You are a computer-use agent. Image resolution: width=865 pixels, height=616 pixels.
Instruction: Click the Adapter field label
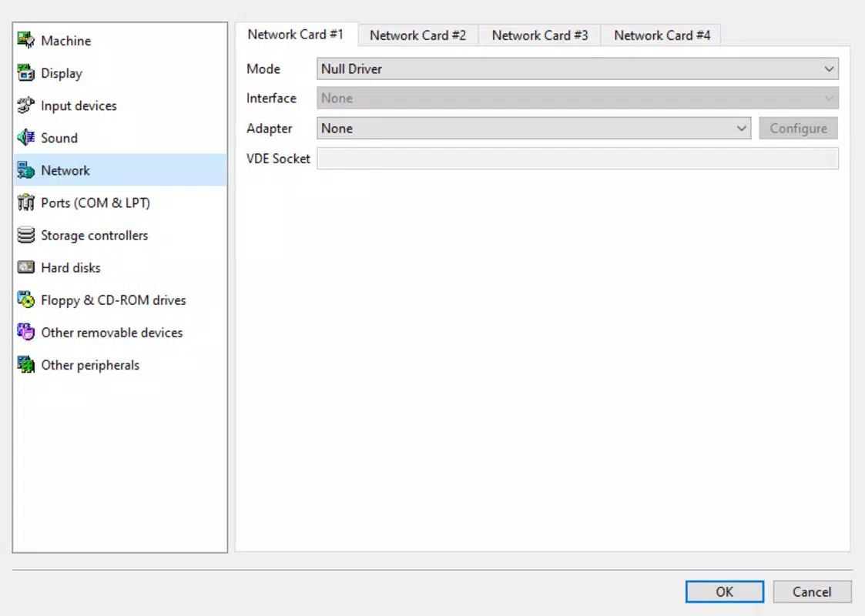click(x=270, y=129)
